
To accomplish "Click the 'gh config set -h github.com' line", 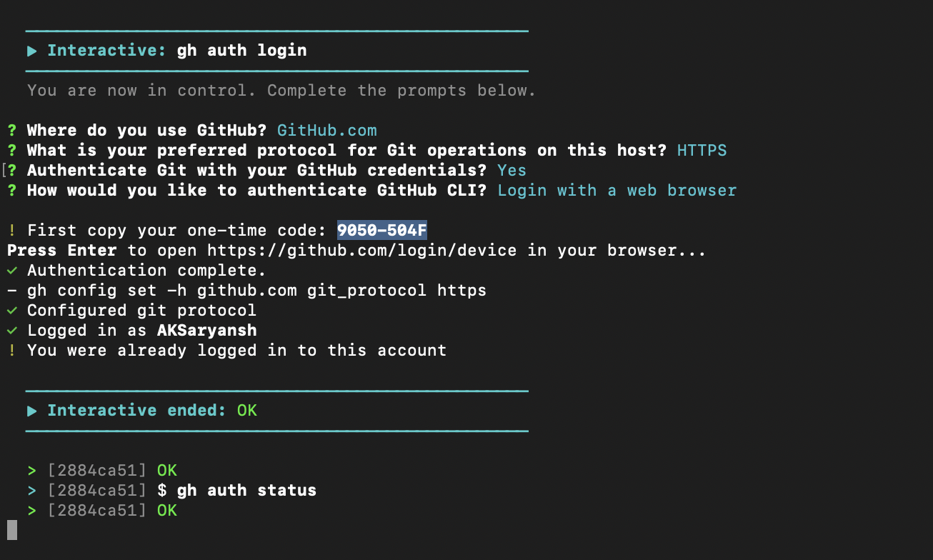I will point(246,291).
